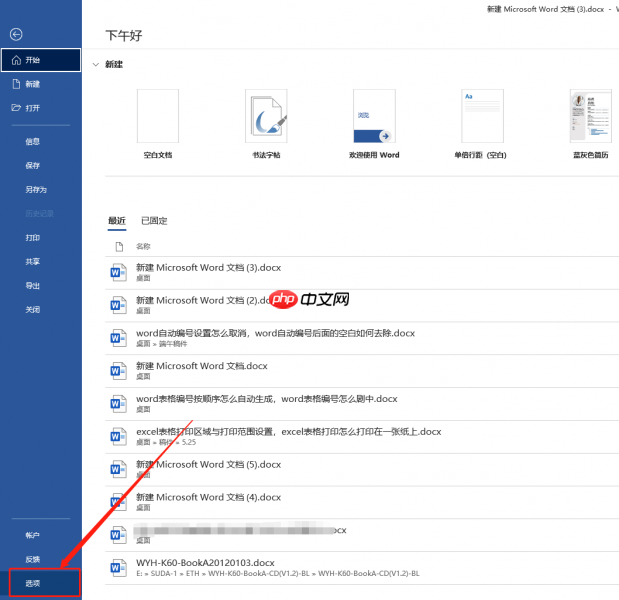Viewport: 619px width, 600px height.
Task: Click the home icon beside 开始
Action: [x=16, y=60]
